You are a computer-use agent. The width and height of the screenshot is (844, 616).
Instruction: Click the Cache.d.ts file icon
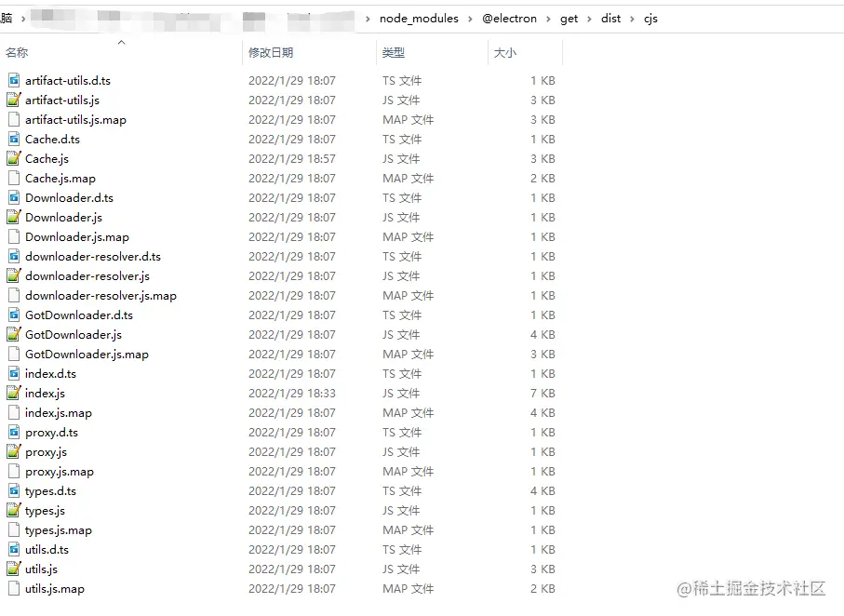tap(14, 140)
